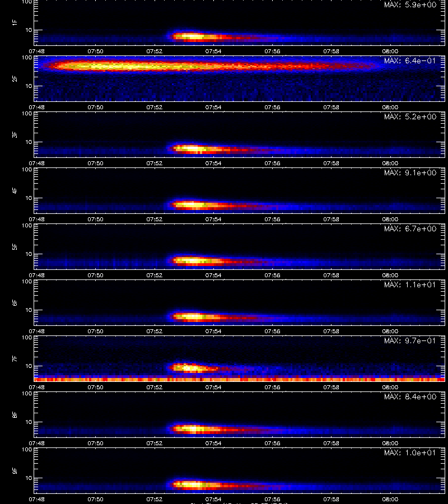
Task: Click the '07:50' tick label under the 2F panel
Action: point(95,108)
